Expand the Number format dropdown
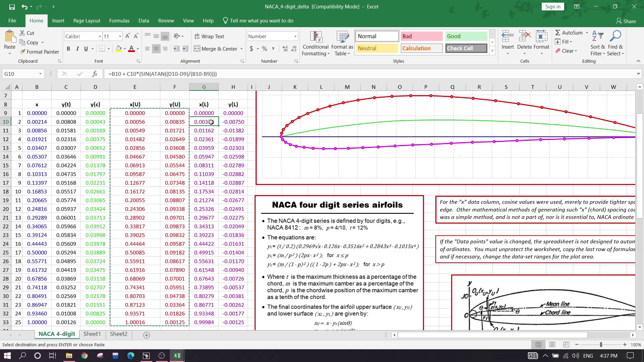Screen dimensions: 644x362 tap(295, 36)
